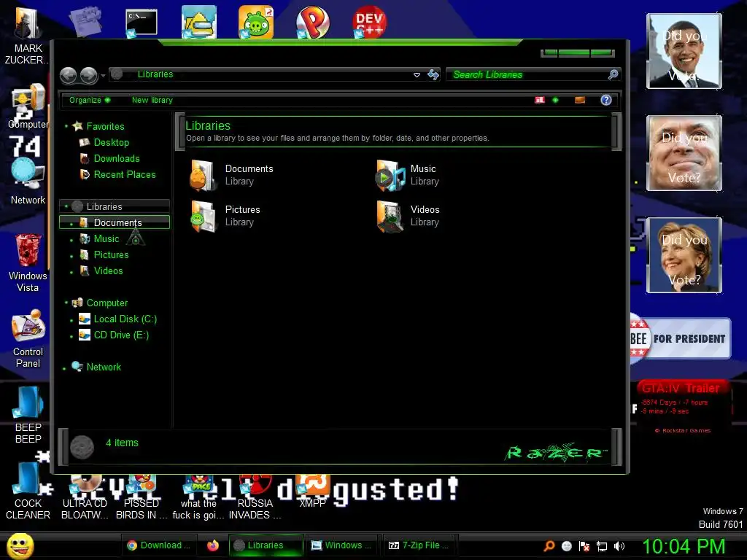Image resolution: width=747 pixels, height=560 pixels.
Task: Expand the Music node in sidebar
Action: (x=71, y=239)
